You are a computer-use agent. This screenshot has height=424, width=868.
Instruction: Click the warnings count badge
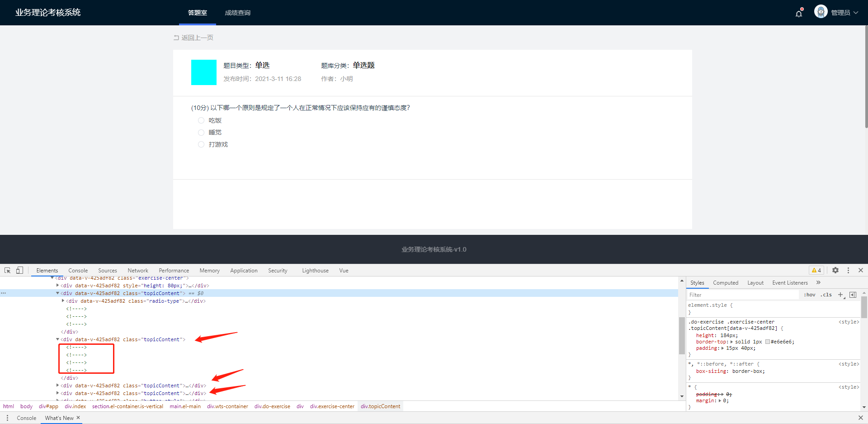[x=816, y=270]
